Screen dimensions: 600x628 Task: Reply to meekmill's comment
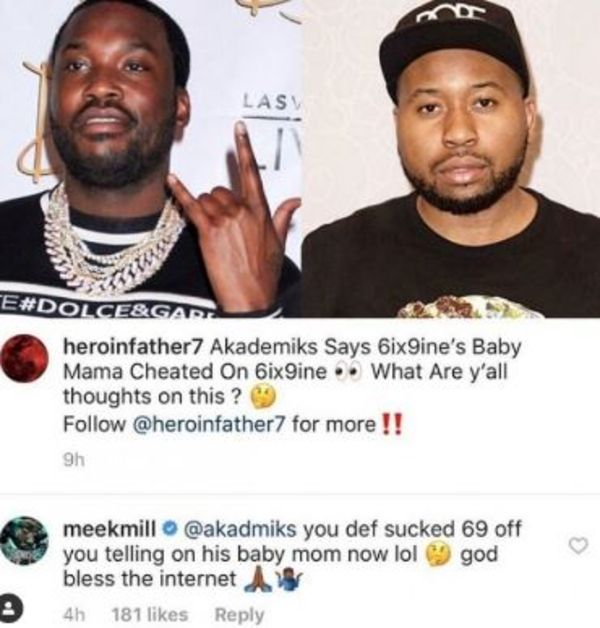click(x=240, y=615)
